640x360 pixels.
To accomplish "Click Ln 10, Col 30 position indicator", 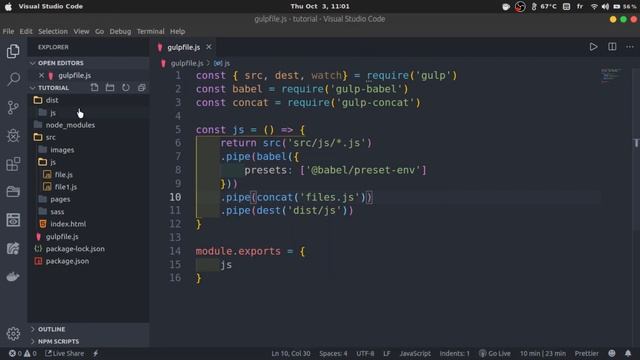I will 291,353.
